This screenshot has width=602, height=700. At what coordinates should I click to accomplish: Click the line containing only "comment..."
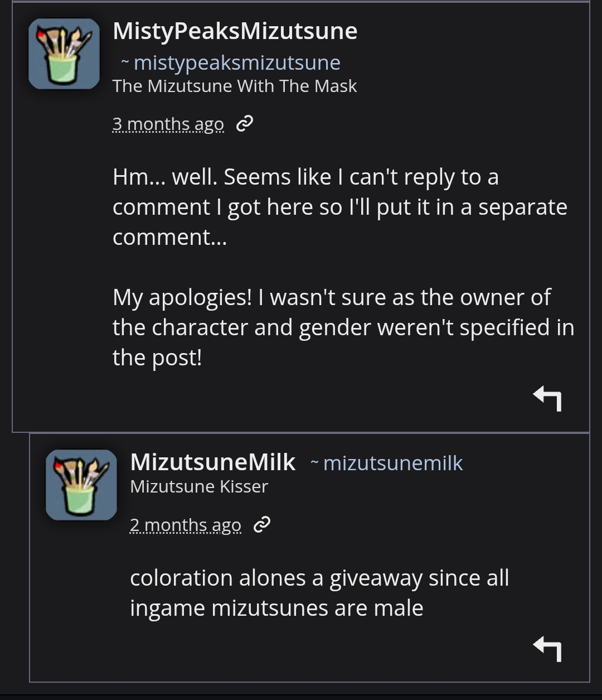pos(169,237)
